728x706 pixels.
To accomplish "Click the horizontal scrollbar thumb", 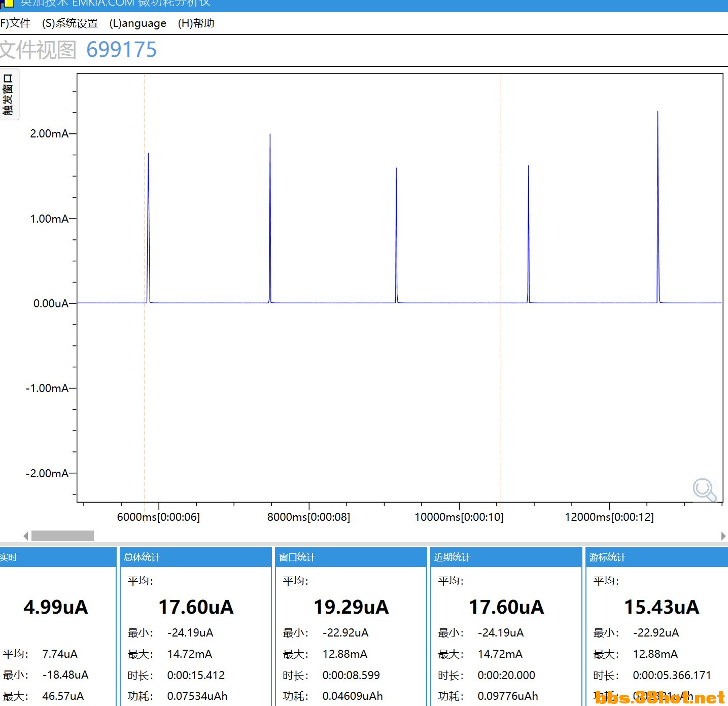I will pyautogui.click(x=62, y=536).
